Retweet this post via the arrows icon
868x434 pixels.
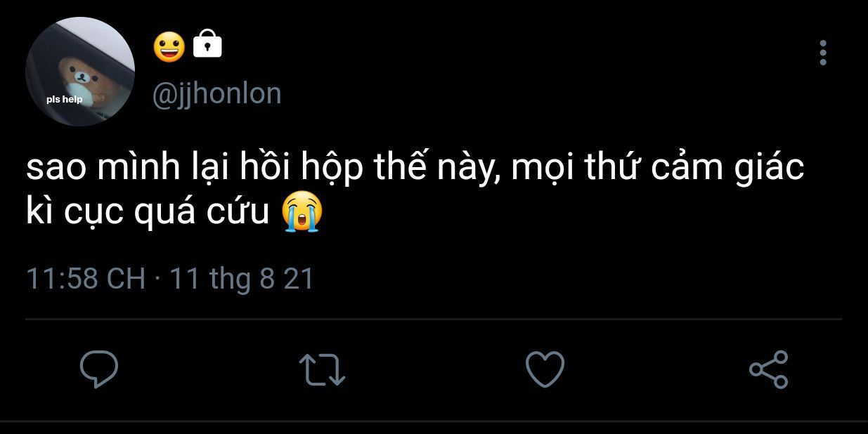[322, 369]
